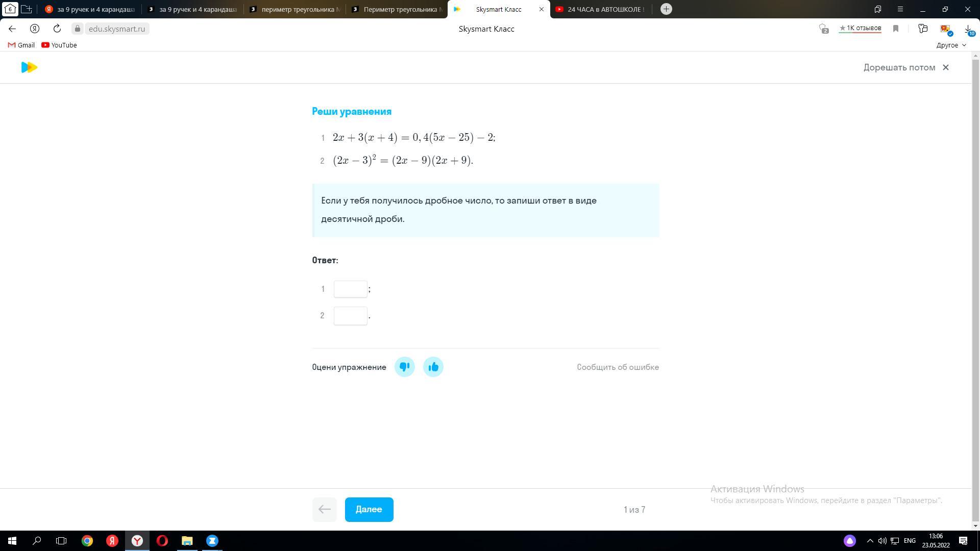Open the browser bookmark icon
Image resolution: width=980 pixels, height=551 pixels.
click(895, 29)
